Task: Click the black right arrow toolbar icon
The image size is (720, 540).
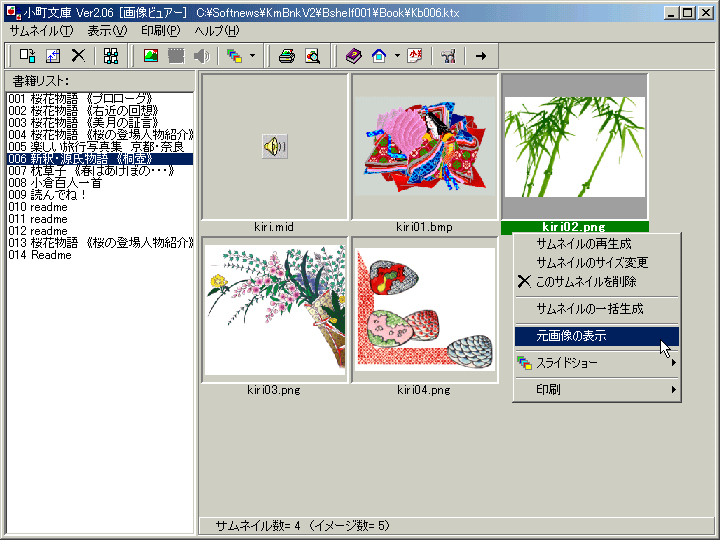Action: pos(481,56)
